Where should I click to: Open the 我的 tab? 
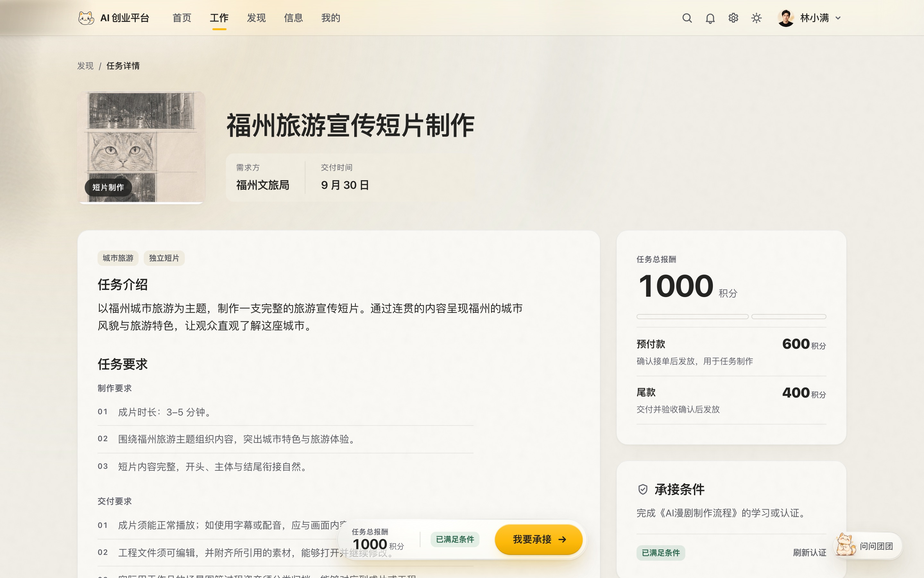(x=331, y=18)
